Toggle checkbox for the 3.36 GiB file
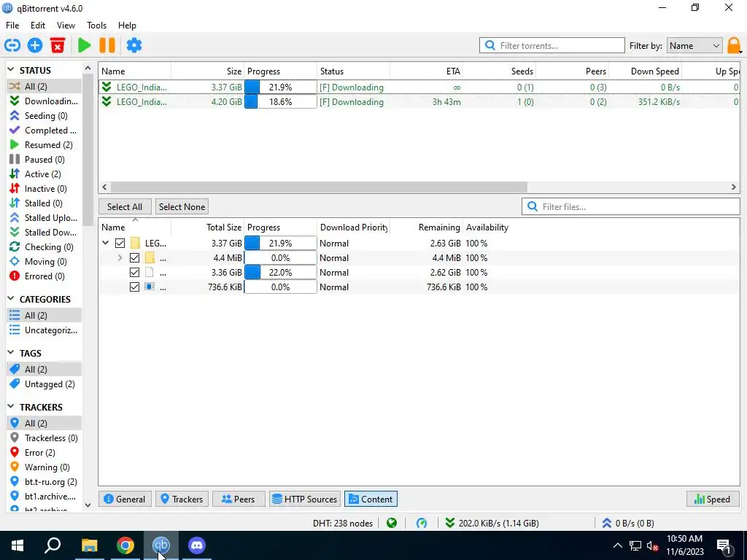This screenshot has width=747, height=560. pos(134,273)
